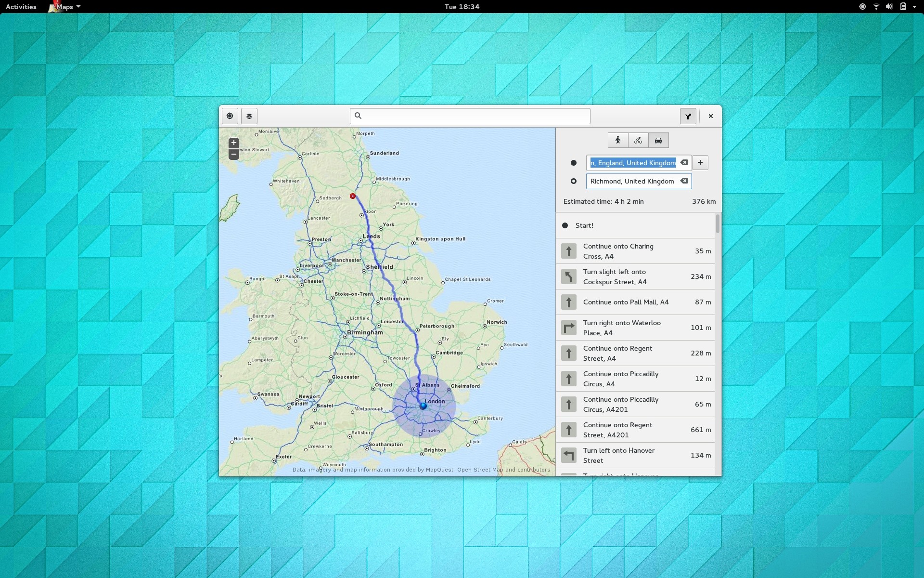Click the current location geolocate icon
Viewport: 924px width, 578px height.
pyautogui.click(x=230, y=116)
